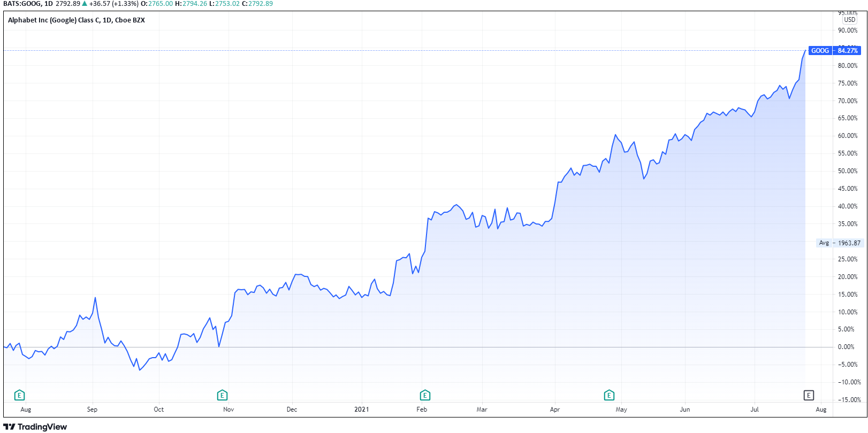The width and height of the screenshot is (868, 433).
Task: Click the 25.00% axis label
Action: pos(848,259)
